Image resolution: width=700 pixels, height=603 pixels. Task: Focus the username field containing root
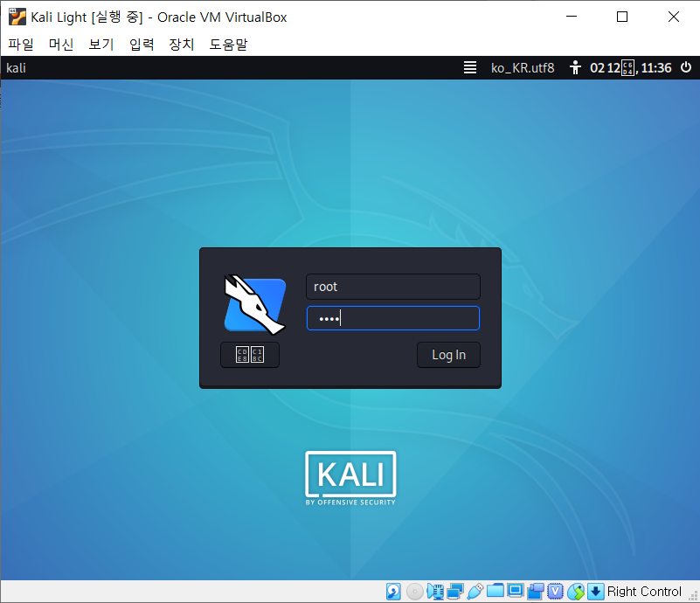point(393,287)
